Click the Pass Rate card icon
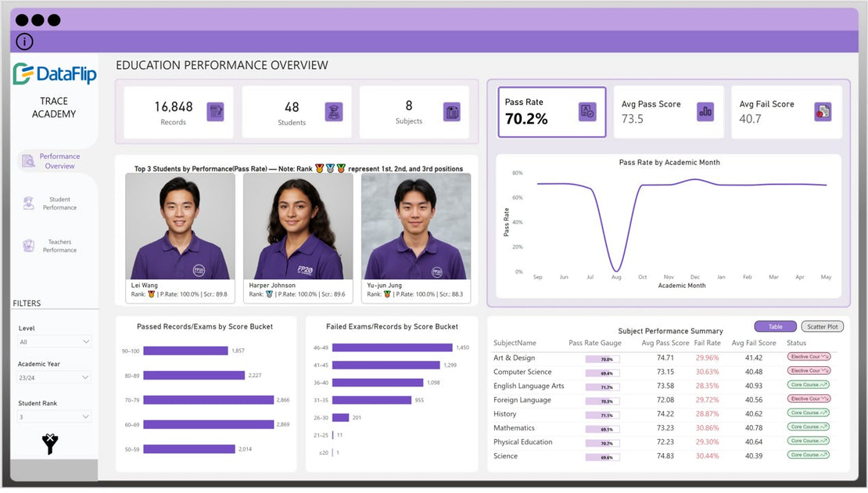 [587, 112]
